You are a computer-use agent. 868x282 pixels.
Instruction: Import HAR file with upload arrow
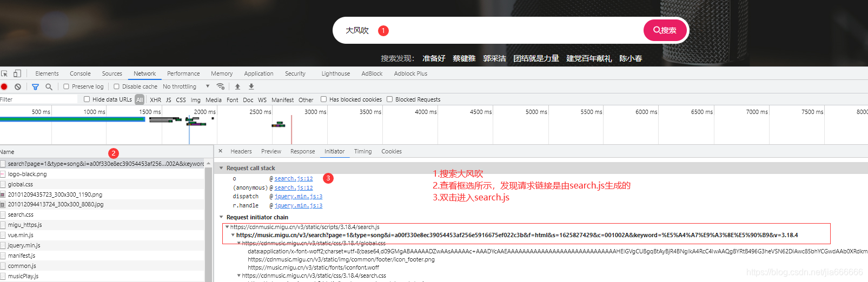click(x=237, y=86)
